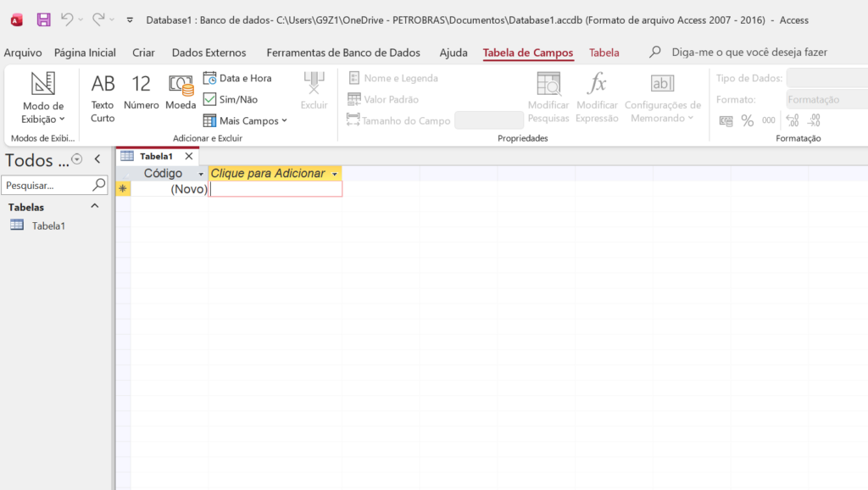Viewport: 868px width, 490px height.
Task: Apply percent format icon
Action: (x=747, y=121)
